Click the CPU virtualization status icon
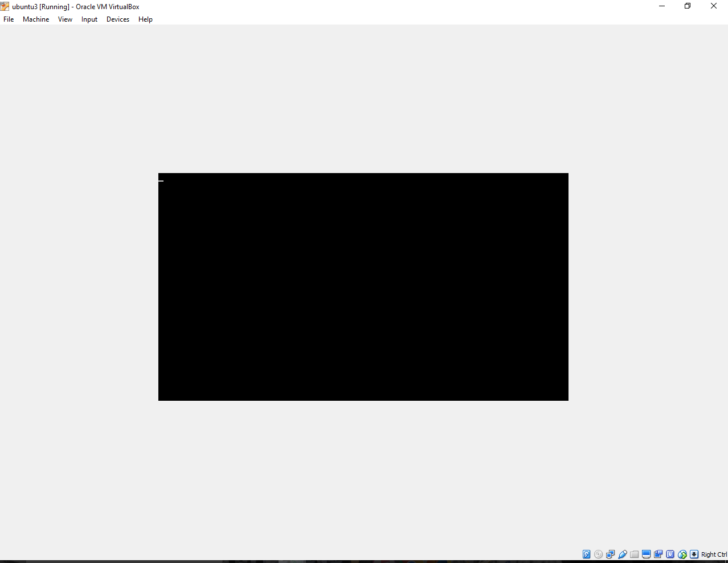728x563 pixels. tap(670, 554)
